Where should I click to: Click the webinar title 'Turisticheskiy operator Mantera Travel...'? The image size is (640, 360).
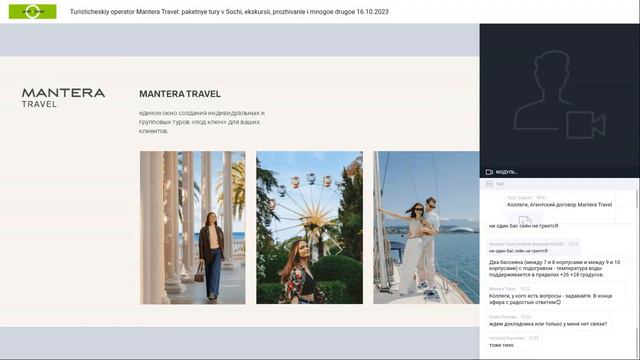[229, 12]
